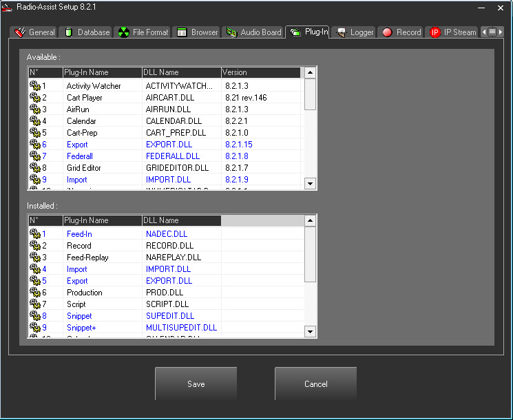The image size is (513, 420).
Task: Open the Database tab
Action: coord(86,32)
